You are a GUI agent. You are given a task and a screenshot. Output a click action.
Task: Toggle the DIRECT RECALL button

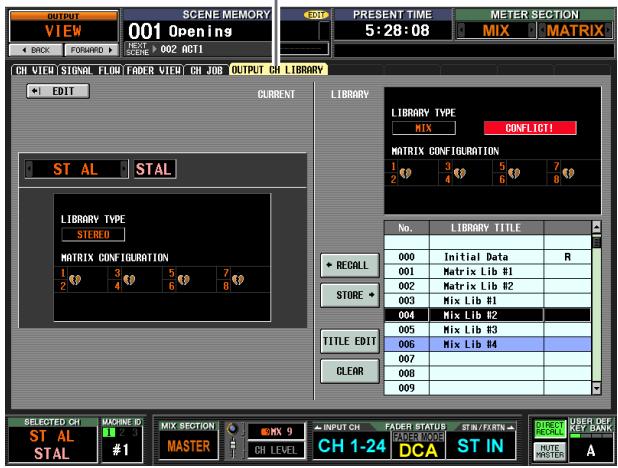tap(549, 429)
